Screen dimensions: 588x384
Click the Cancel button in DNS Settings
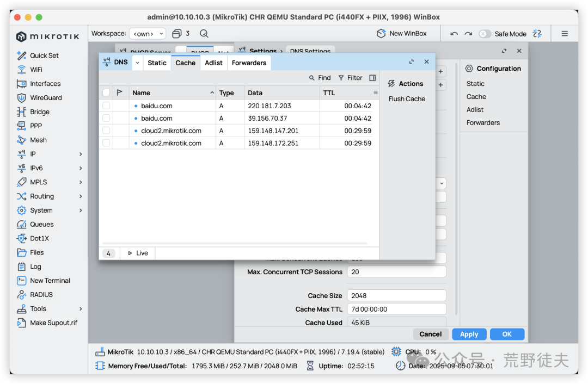[x=431, y=334]
